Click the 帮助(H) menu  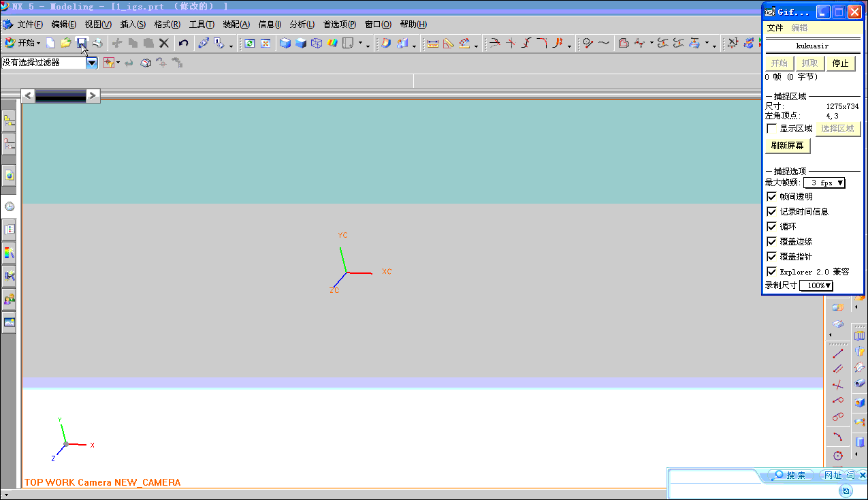[413, 25]
